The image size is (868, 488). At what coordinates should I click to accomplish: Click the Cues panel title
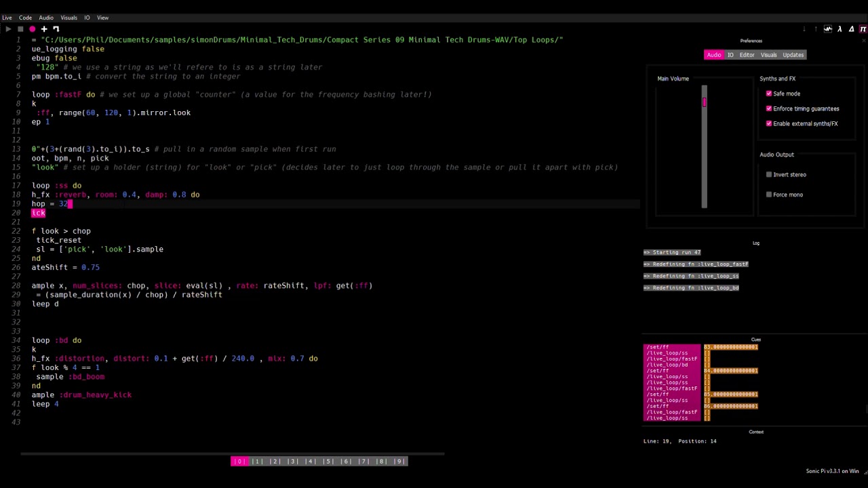pyautogui.click(x=755, y=340)
